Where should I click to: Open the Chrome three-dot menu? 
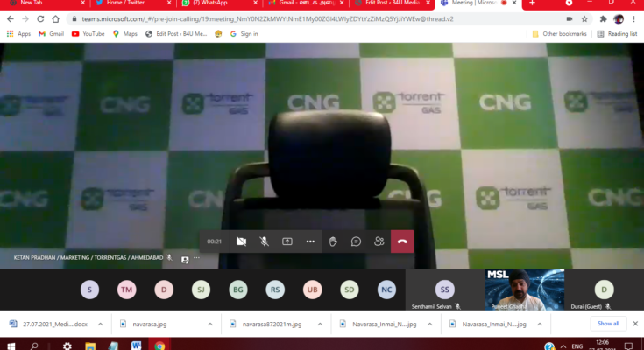pyautogui.click(x=634, y=19)
